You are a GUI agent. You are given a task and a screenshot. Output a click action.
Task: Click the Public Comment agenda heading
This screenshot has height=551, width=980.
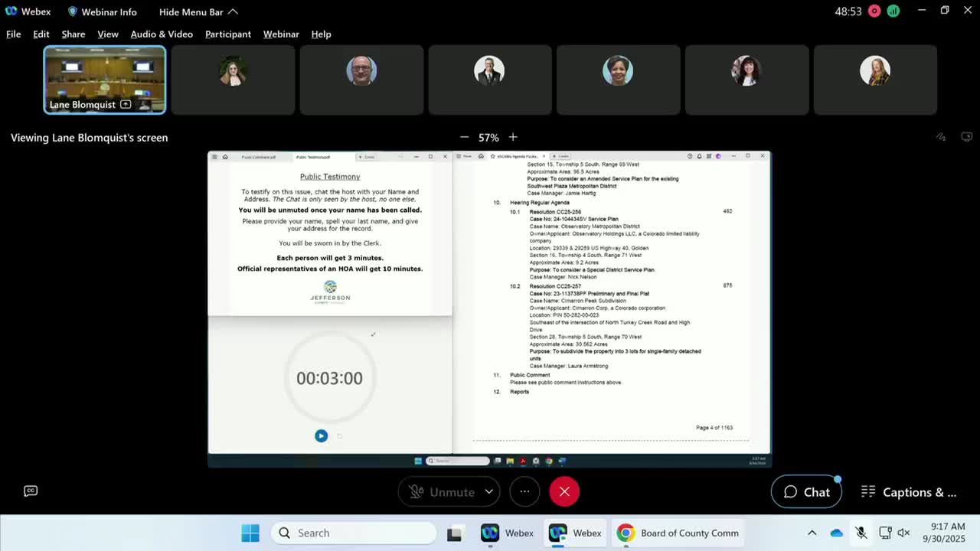[x=530, y=375]
